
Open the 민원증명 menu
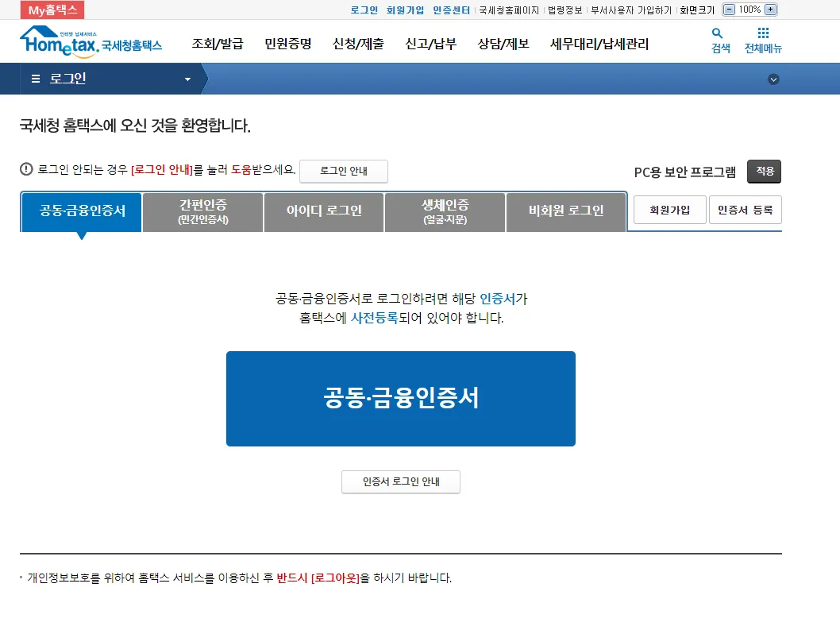pyautogui.click(x=288, y=44)
